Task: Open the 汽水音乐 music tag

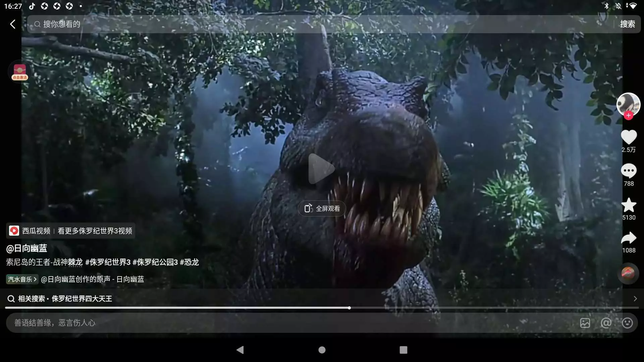Action: [22, 279]
